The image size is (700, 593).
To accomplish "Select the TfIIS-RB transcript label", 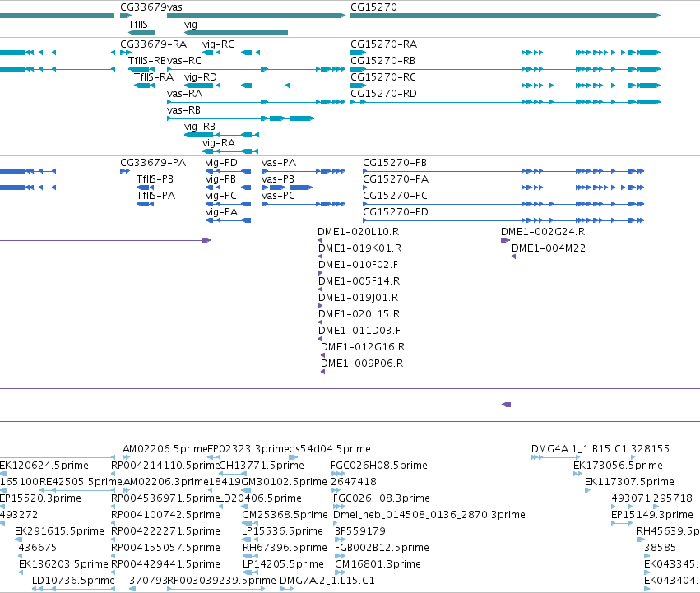I will point(147,61).
